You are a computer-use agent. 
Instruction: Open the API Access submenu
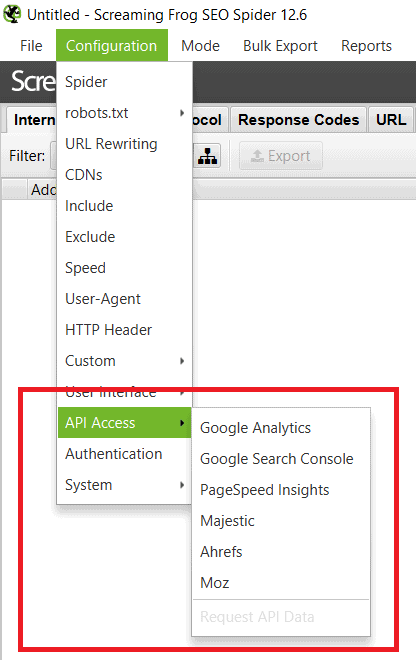click(125, 423)
